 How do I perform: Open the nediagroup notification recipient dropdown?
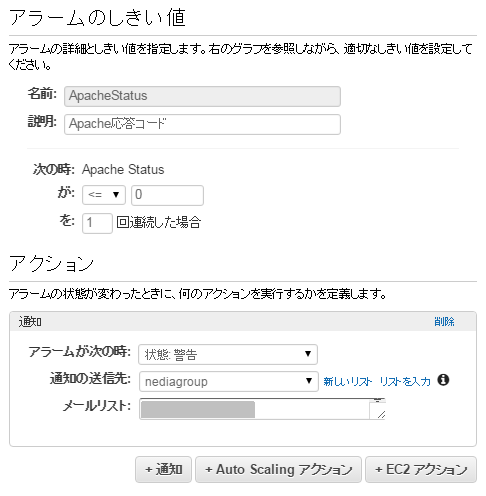pos(229,381)
